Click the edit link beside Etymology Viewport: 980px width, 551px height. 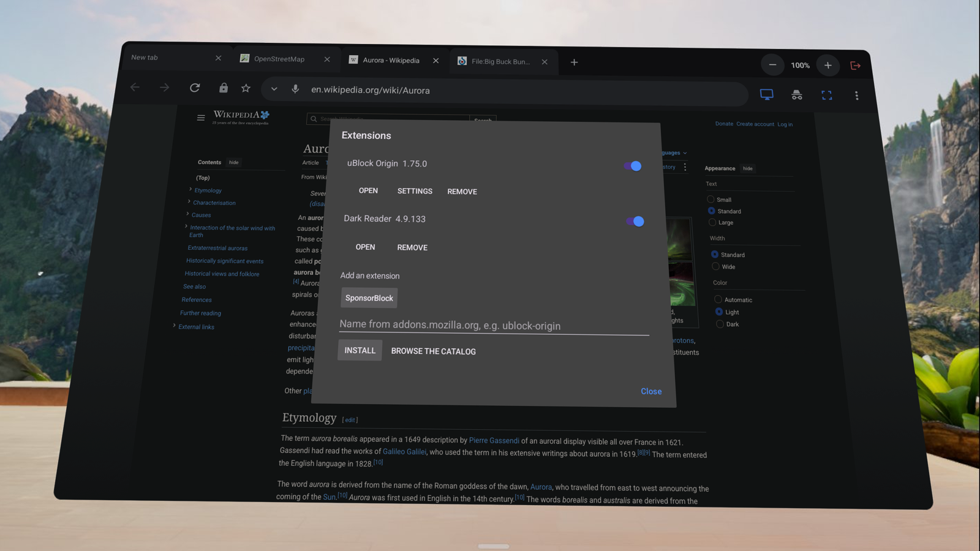pyautogui.click(x=350, y=420)
